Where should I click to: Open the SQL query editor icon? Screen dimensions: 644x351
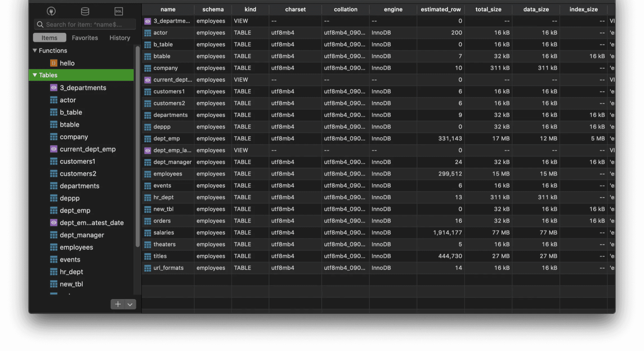(x=118, y=11)
